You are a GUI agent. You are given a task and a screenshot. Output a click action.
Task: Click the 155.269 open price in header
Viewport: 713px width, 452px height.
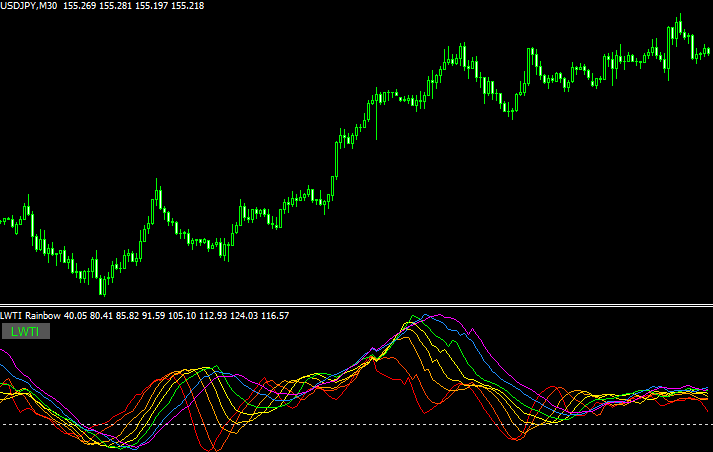[80, 6]
